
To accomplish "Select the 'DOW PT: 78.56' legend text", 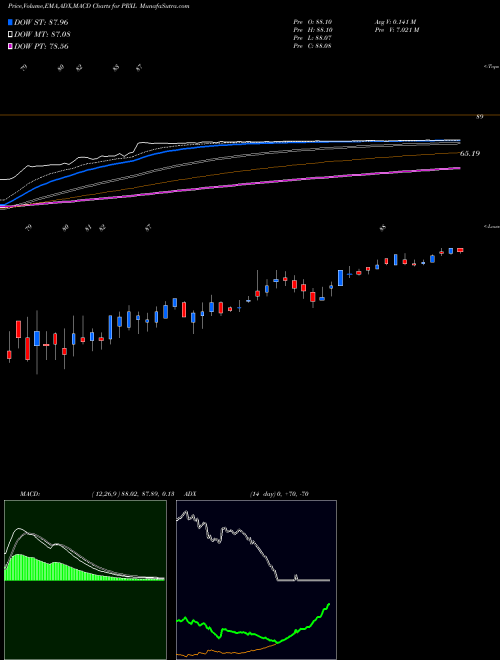I will click(41, 46).
